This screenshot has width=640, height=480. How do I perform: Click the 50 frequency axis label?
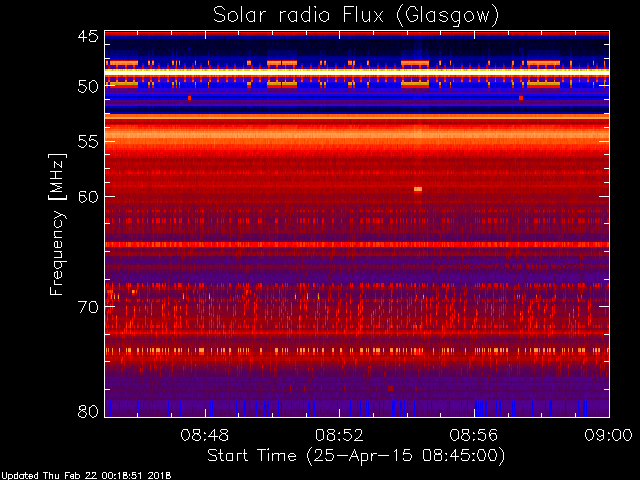coord(88,86)
